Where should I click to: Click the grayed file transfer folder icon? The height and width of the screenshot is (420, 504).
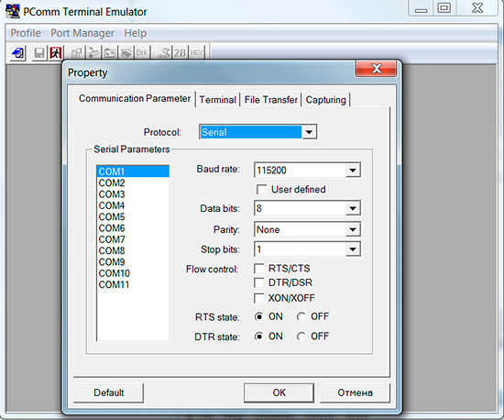110,53
